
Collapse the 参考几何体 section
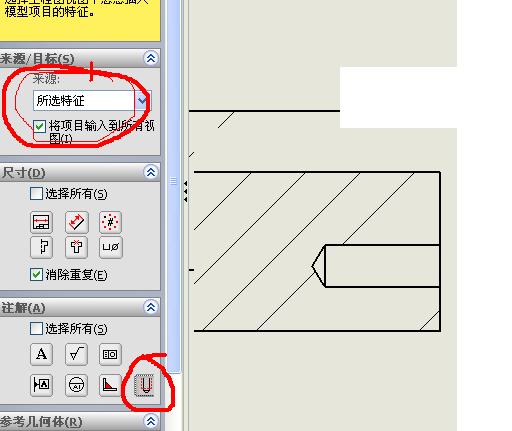pos(151,422)
